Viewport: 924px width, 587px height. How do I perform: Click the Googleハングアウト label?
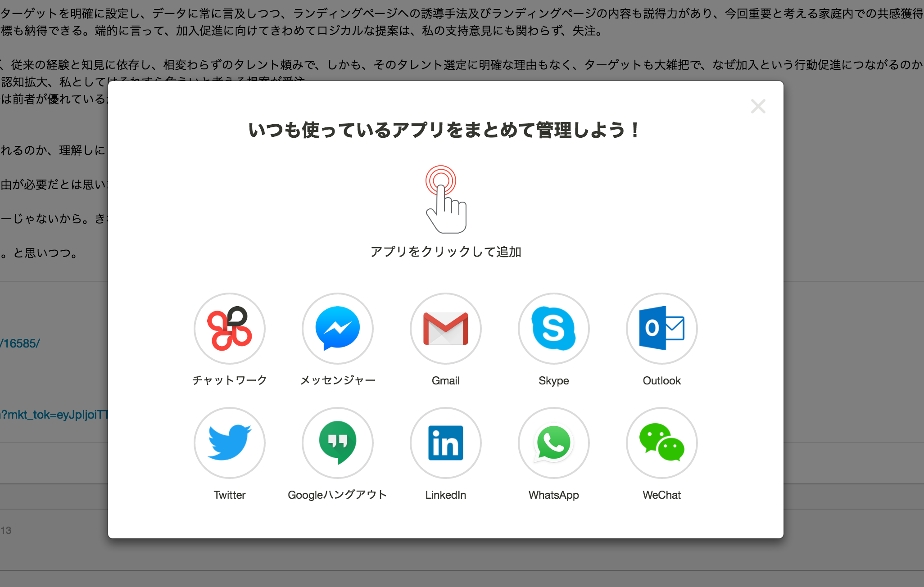pyautogui.click(x=338, y=495)
